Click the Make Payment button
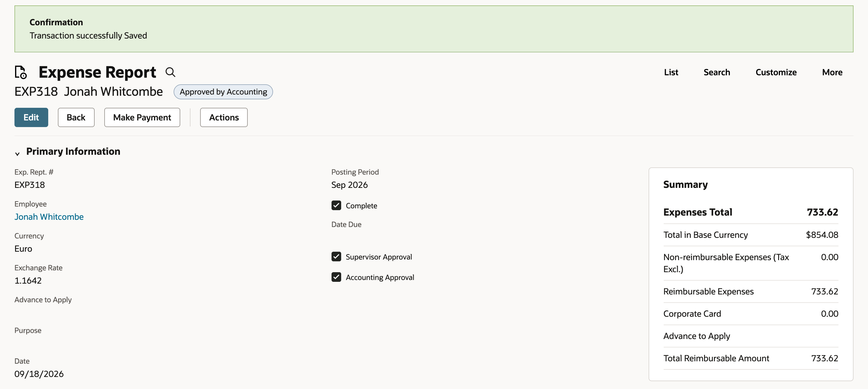Image resolution: width=868 pixels, height=389 pixels. click(142, 117)
